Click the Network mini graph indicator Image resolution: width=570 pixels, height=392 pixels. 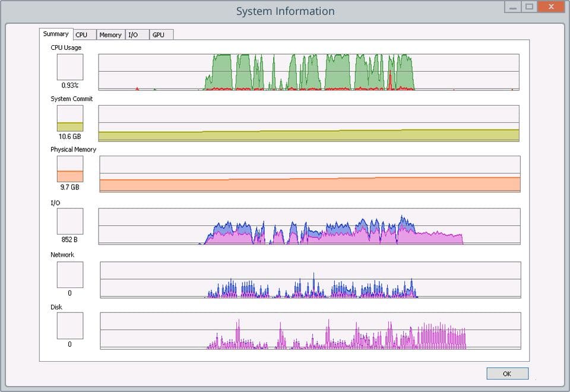(70, 274)
